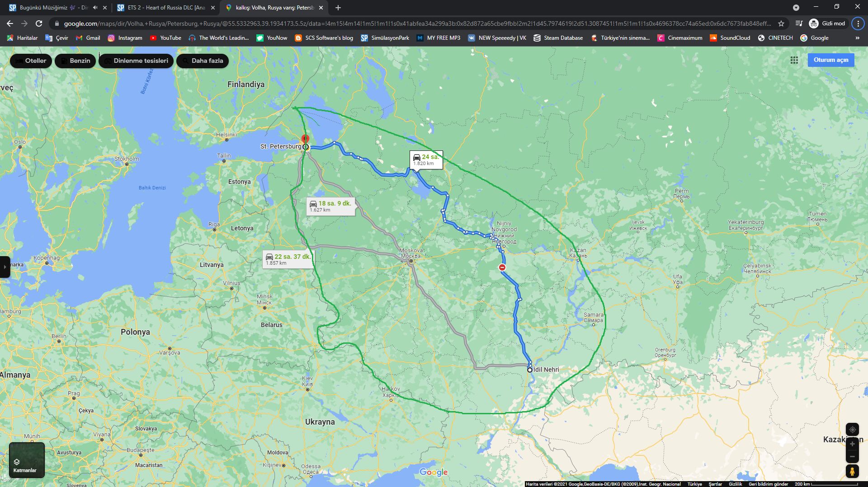Viewport: 868px width, 487px height.
Task: Expand the collapsed side panel arrow
Action: pos(5,267)
